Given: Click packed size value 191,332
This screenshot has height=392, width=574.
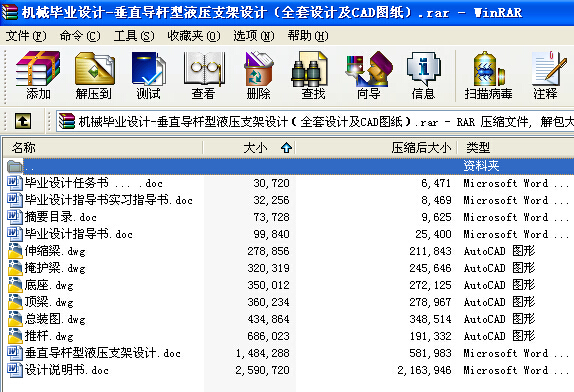Looking at the screenshot, I should (x=430, y=336).
